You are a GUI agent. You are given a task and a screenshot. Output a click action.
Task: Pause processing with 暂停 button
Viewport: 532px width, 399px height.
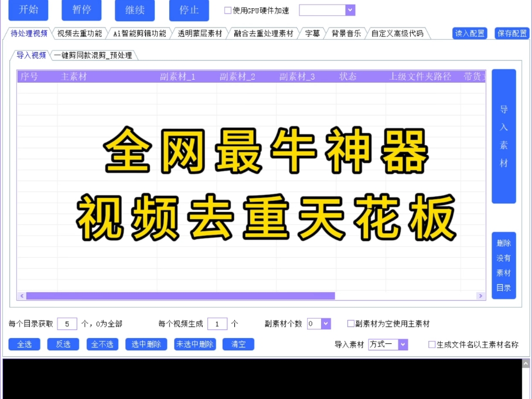(x=81, y=10)
